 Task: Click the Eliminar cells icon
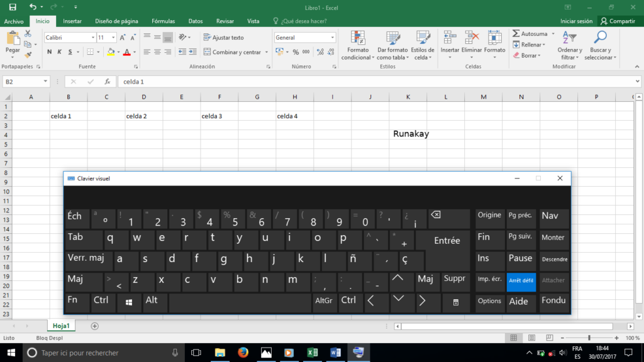[472, 38]
